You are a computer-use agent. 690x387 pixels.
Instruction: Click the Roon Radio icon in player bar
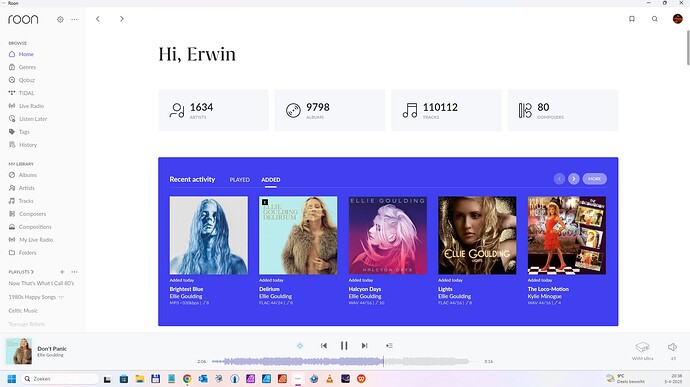point(300,346)
